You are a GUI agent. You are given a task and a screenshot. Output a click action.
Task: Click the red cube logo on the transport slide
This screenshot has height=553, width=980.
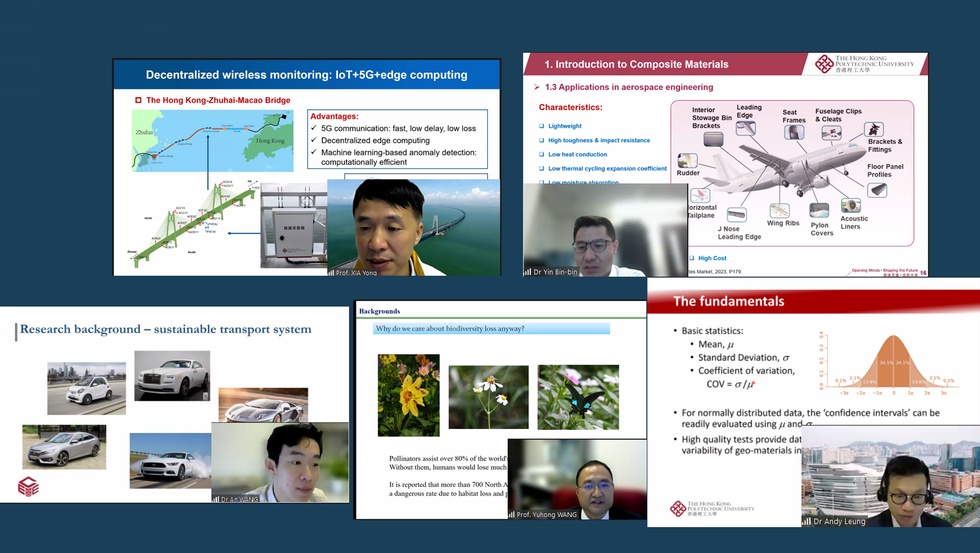click(x=29, y=486)
